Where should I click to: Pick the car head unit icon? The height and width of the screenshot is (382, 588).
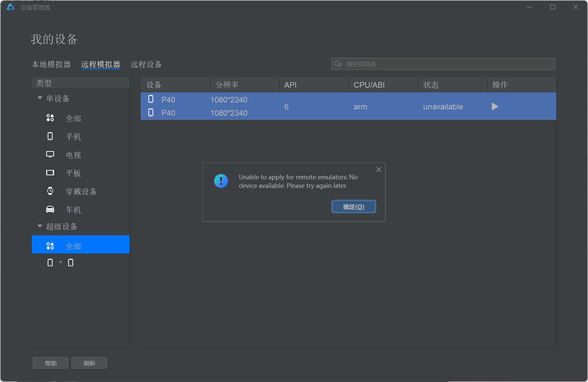(x=50, y=210)
